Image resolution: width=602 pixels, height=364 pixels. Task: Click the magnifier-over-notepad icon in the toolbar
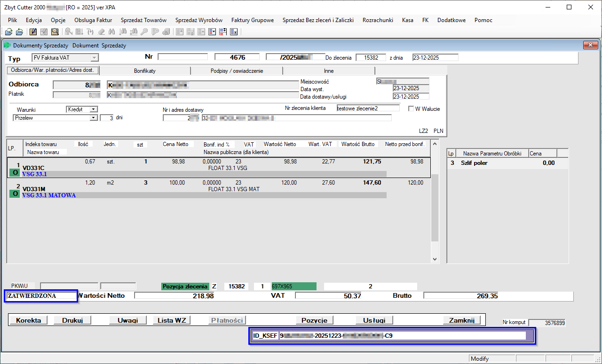tap(55, 32)
